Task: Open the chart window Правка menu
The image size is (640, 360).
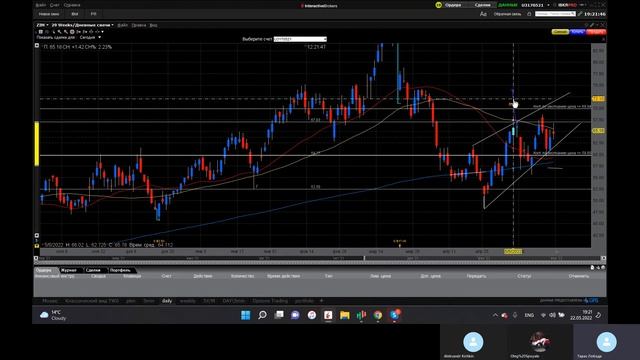Action: [139, 25]
